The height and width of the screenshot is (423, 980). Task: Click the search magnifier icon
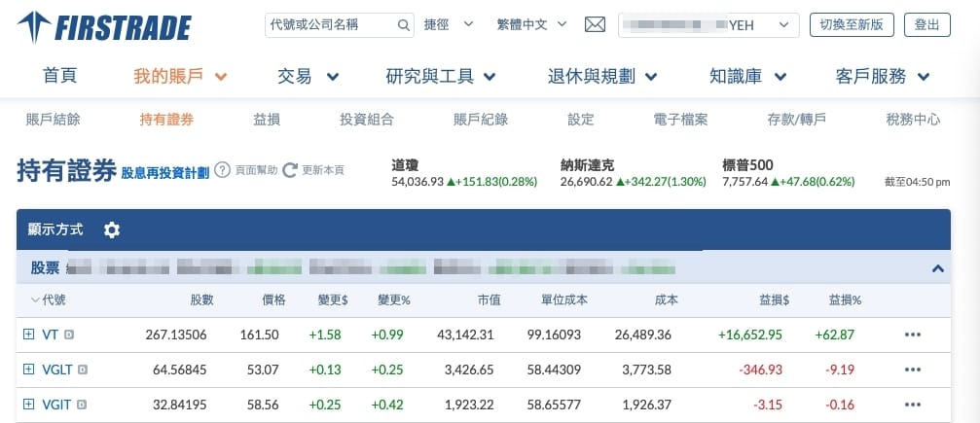coord(404,25)
